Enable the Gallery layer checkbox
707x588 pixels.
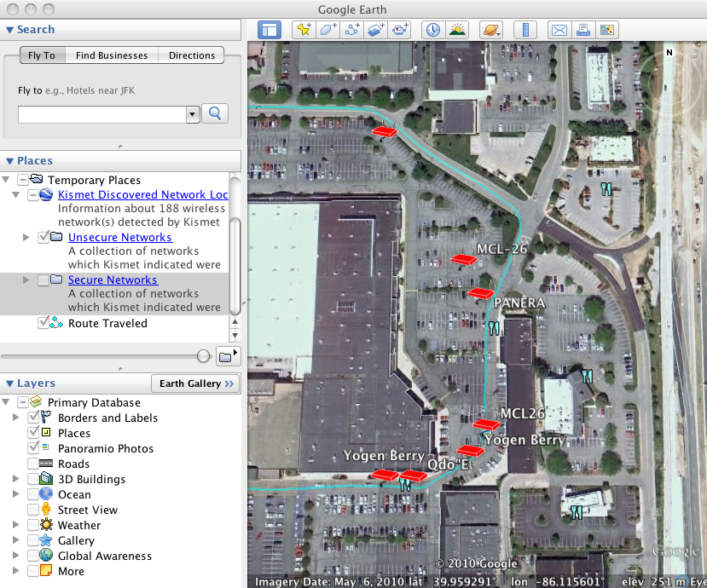tap(33, 540)
